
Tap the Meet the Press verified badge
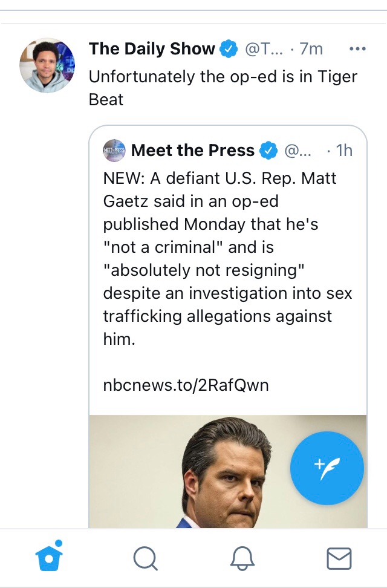click(x=268, y=151)
